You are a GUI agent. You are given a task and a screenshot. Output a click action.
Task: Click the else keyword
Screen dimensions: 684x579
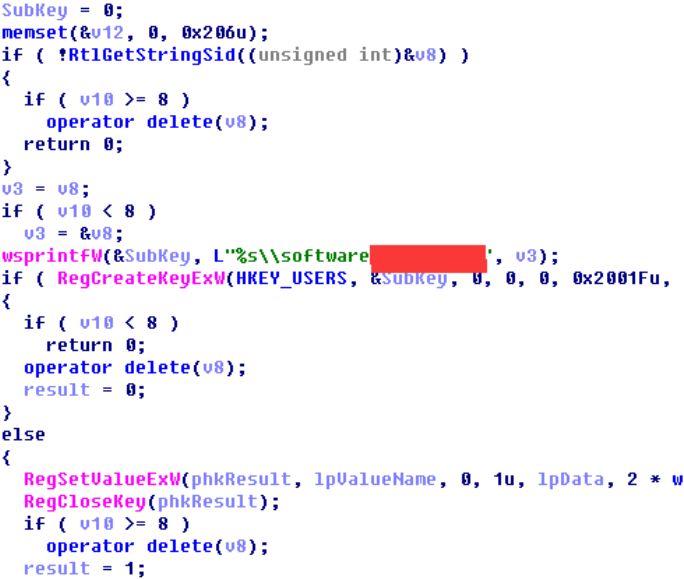[24, 435]
